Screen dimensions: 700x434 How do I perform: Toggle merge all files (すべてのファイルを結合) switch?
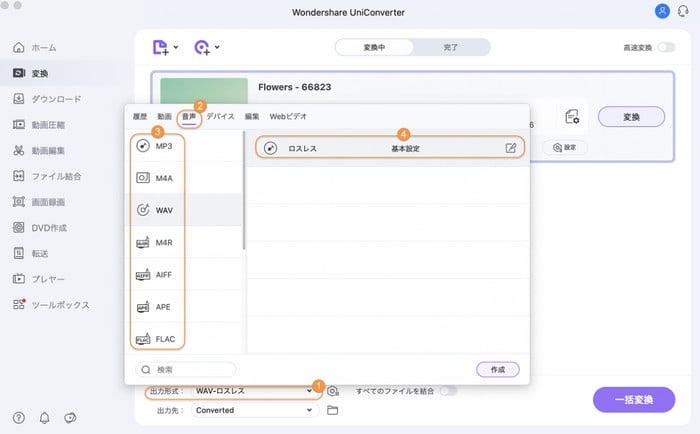(x=449, y=391)
